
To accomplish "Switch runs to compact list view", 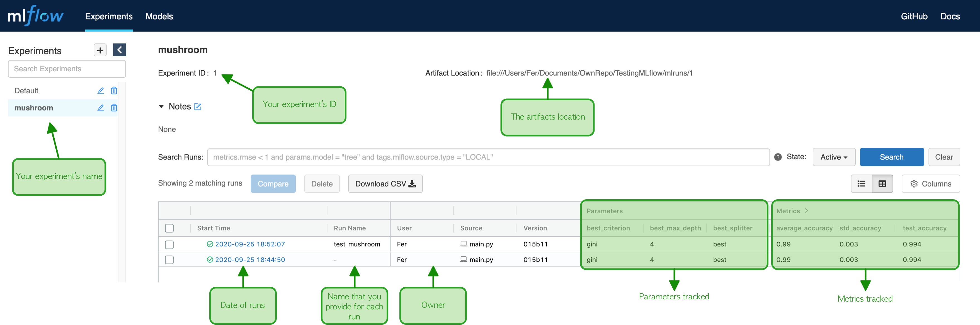I will [x=862, y=183].
